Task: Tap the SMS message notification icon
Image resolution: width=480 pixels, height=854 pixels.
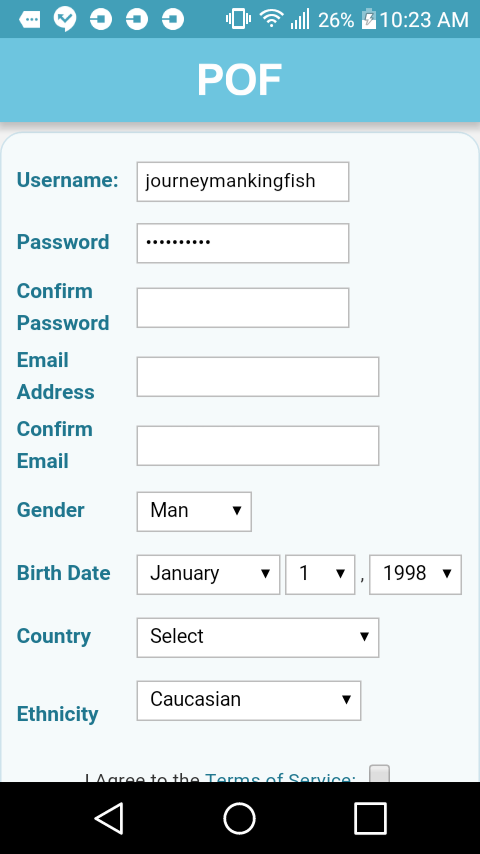Action: click(29, 20)
